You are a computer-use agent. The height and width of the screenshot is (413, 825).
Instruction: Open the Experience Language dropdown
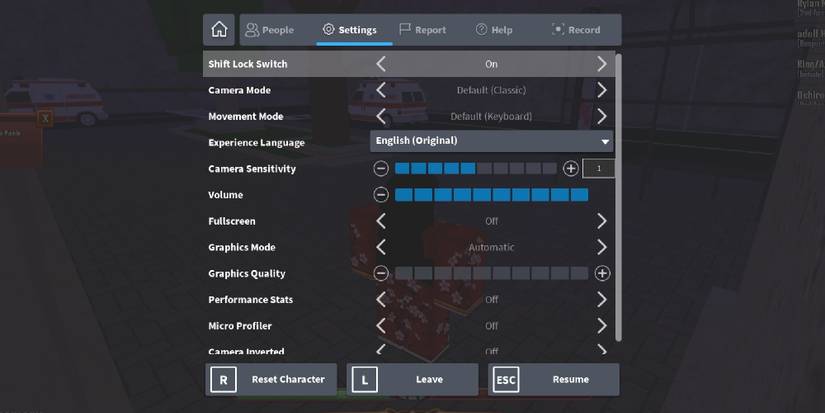(x=492, y=142)
